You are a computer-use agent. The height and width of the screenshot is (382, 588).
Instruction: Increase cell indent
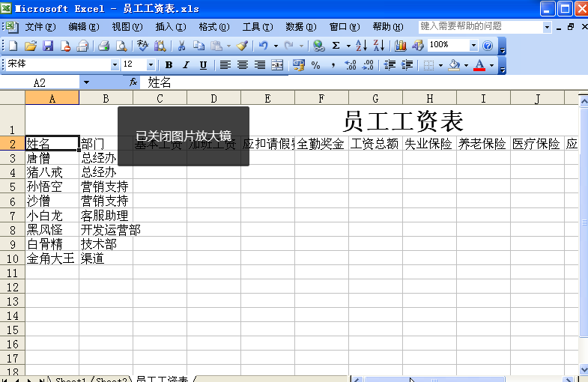pos(407,65)
